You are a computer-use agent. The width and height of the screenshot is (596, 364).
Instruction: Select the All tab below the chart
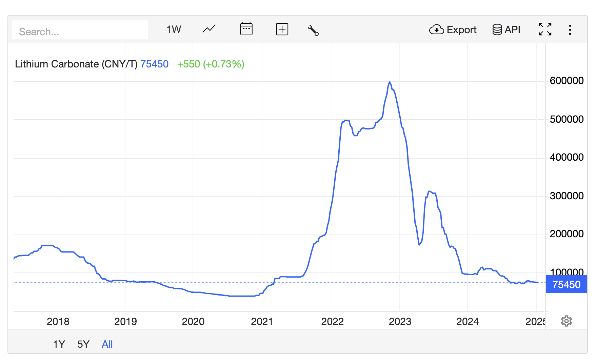click(x=107, y=344)
